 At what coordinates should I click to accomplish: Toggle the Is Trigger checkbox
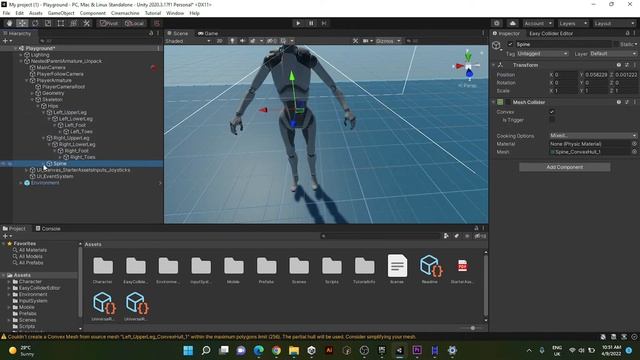(x=552, y=120)
